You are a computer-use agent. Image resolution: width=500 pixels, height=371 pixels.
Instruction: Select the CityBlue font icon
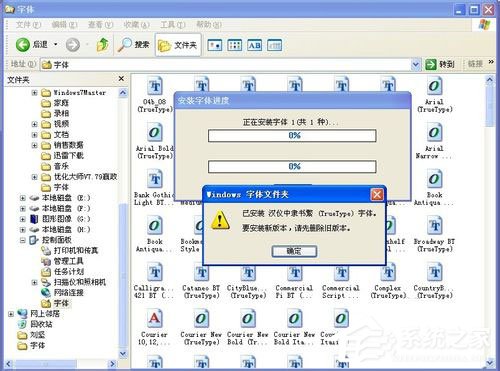pyautogui.click(x=248, y=272)
